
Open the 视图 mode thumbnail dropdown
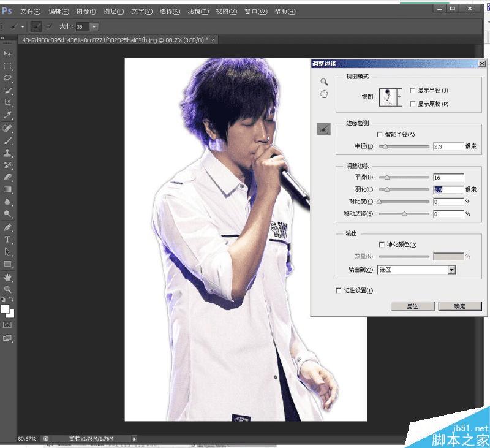[x=399, y=97]
